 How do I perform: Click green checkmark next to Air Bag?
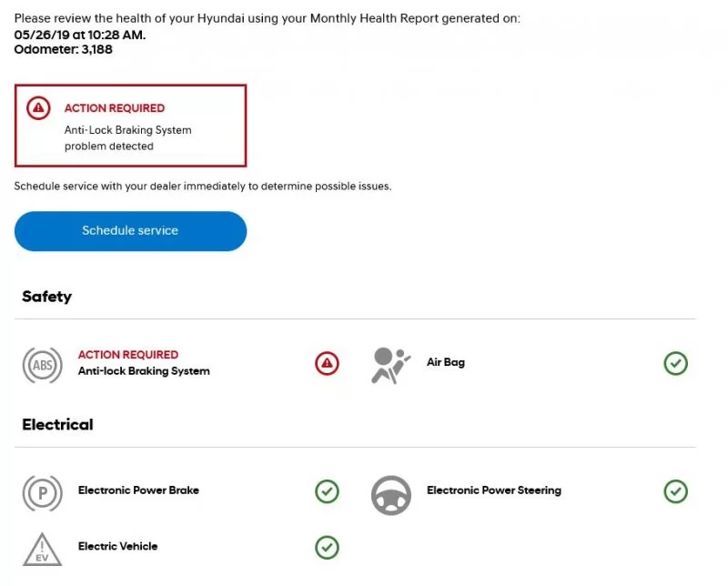[x=675, y=364]
